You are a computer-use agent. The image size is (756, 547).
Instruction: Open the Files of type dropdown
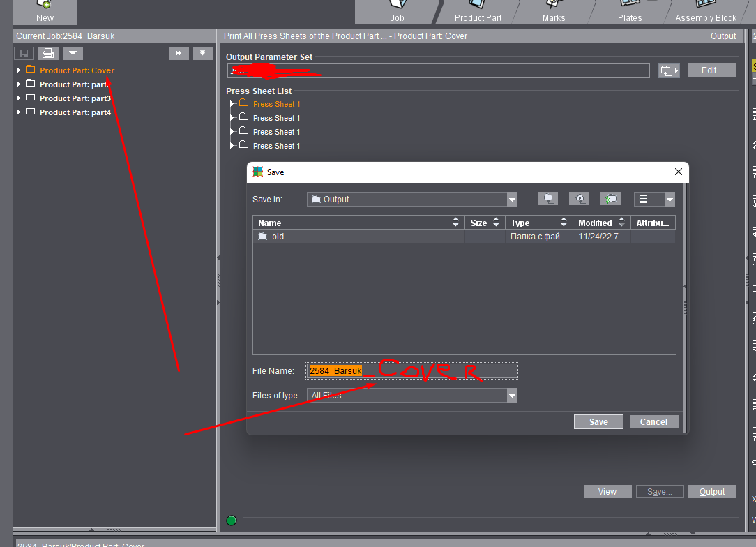(x=512, y=395)
